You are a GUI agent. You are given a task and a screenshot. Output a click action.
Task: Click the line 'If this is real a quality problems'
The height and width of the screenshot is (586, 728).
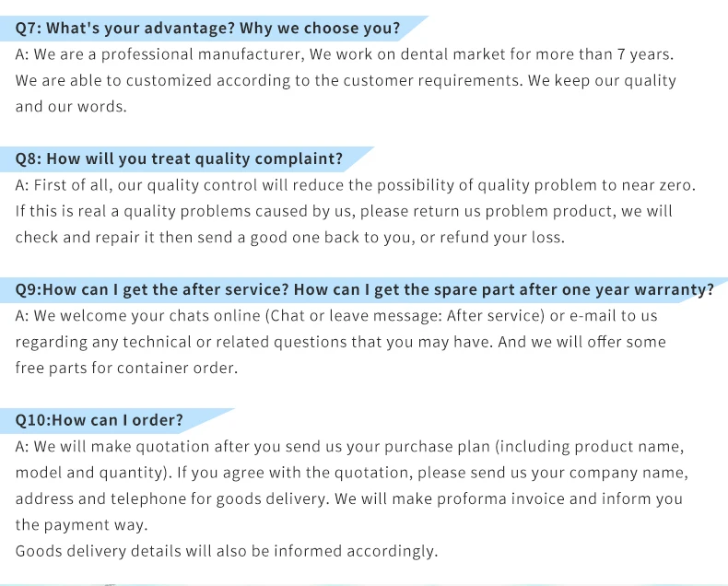pos(344,211)
